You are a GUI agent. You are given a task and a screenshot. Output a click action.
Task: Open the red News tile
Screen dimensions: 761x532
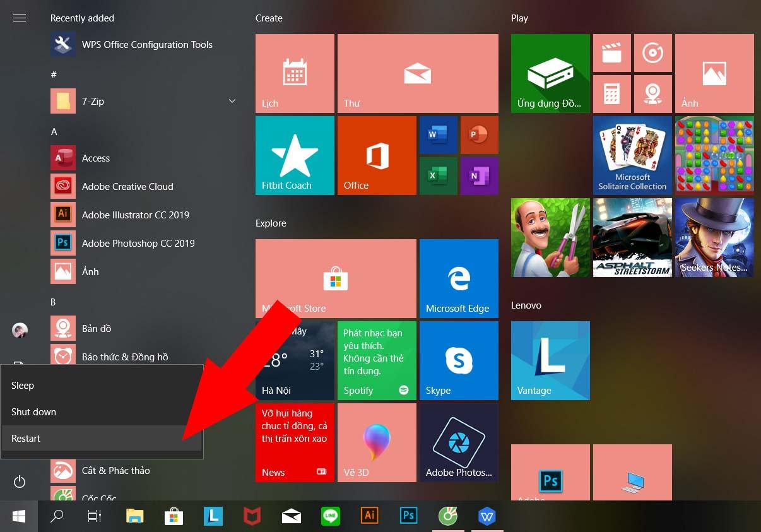pyautogui.click(x=295, y=442)
